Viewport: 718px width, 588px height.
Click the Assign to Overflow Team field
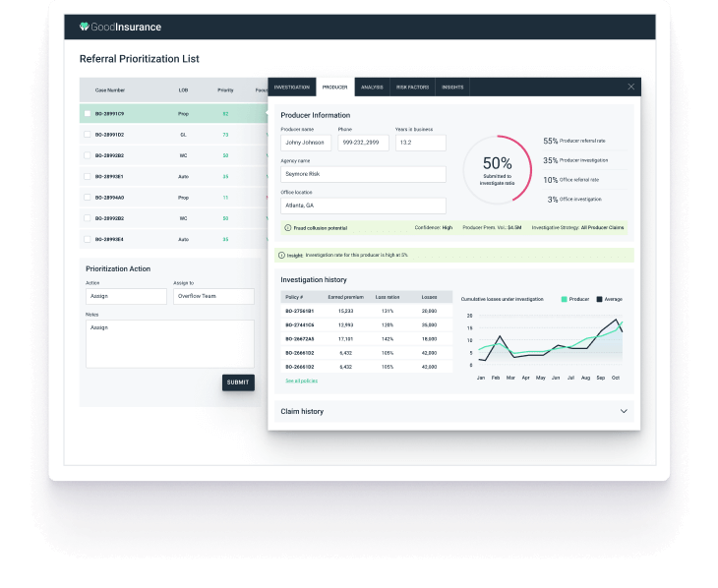coord(213,296)
